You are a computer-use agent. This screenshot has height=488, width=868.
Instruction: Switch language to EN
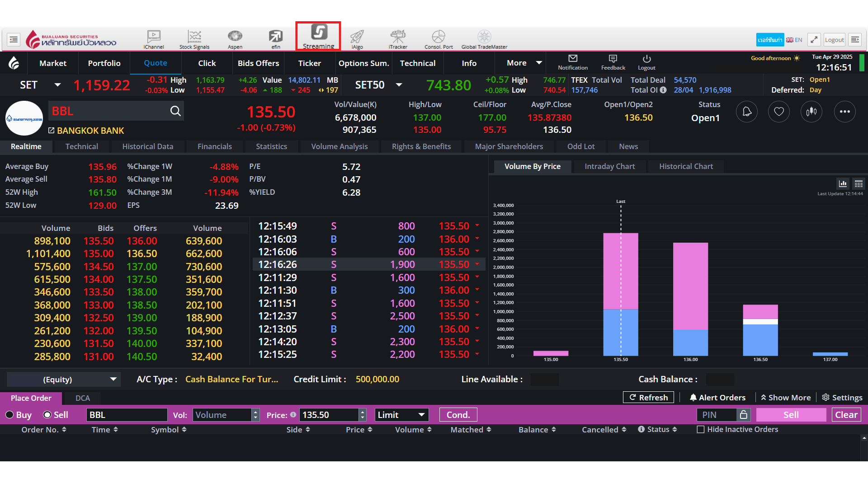(794, 40)
